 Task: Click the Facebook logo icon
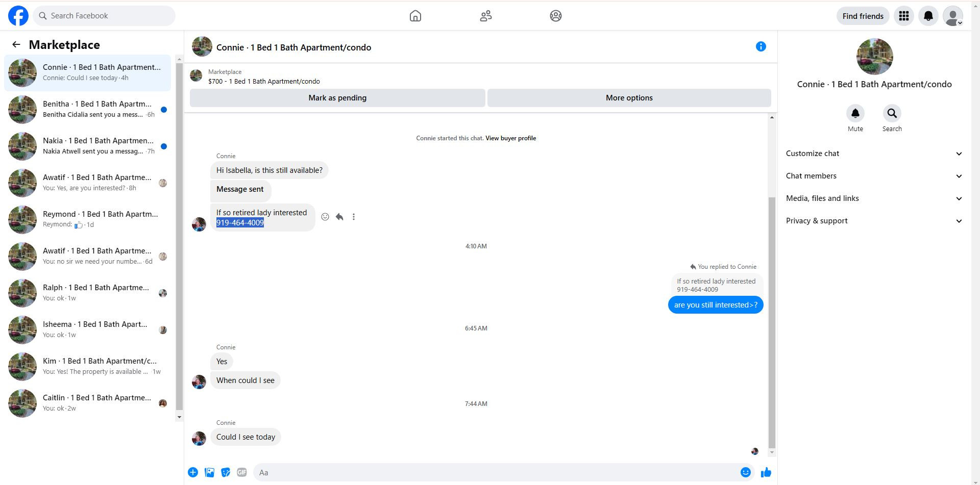(18, 16)
